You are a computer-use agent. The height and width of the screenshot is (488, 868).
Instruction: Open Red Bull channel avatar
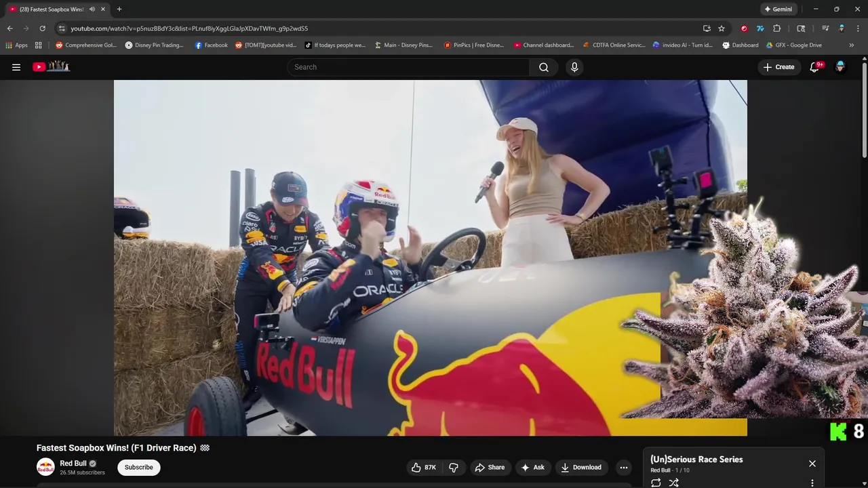(45, 467)
